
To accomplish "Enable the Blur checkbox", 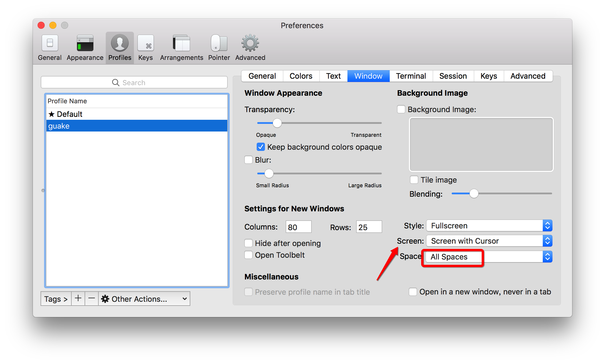I will click(248, 160).
